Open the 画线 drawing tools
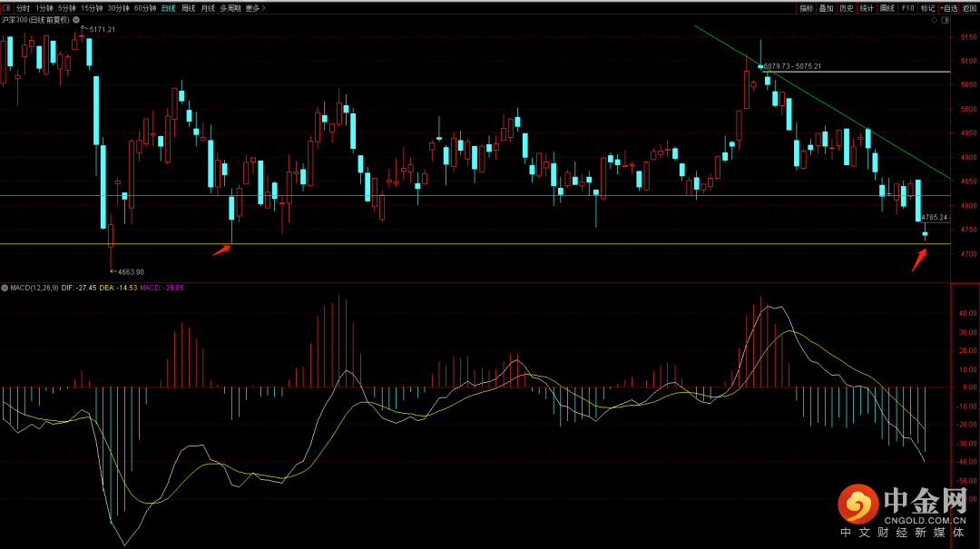The width and height of the screenshot is (980, 549). click(887, 8)
